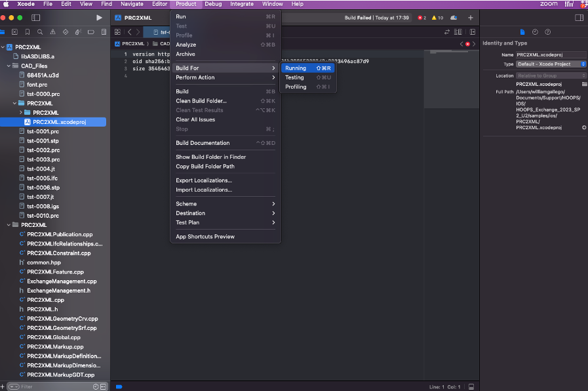Open the Breakpoint navigator
This screenshot has height=391, width=588.
point(90,31)
